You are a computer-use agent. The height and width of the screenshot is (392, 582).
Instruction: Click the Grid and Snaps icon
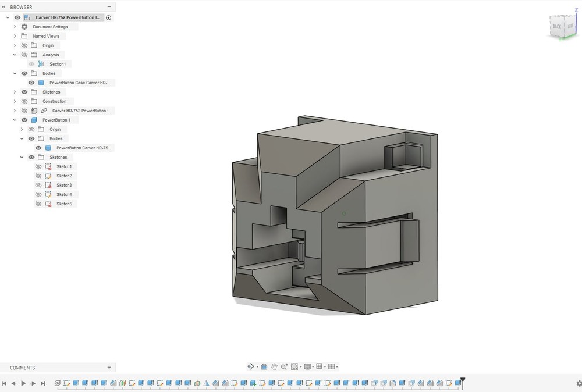(319, 366)
